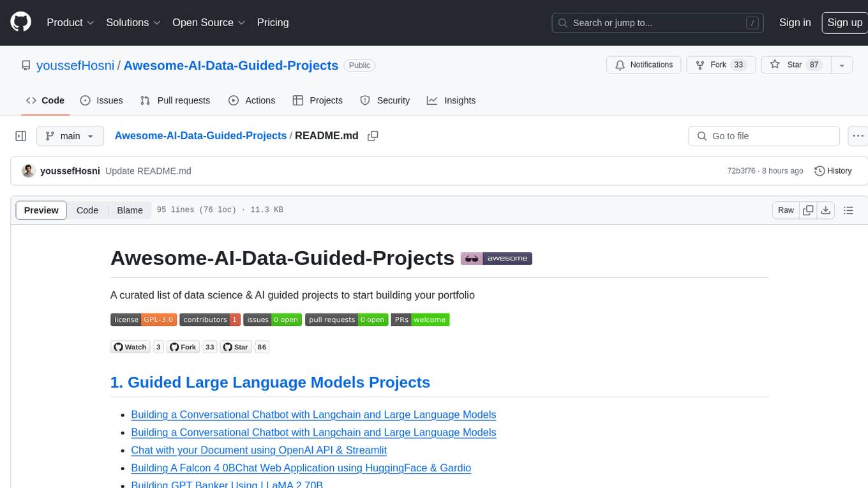The width and height of the screenshot is (868, 488).
Task: Open the Raw file view
Action: [x=786, y=210]
